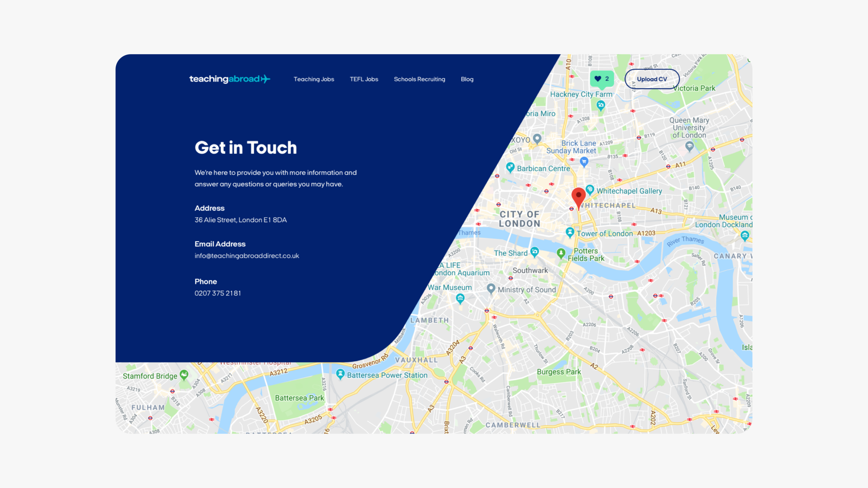Click the Battersea Power Station map marker
This screenshot has height=488, width=868.
(x=340, y=374)
